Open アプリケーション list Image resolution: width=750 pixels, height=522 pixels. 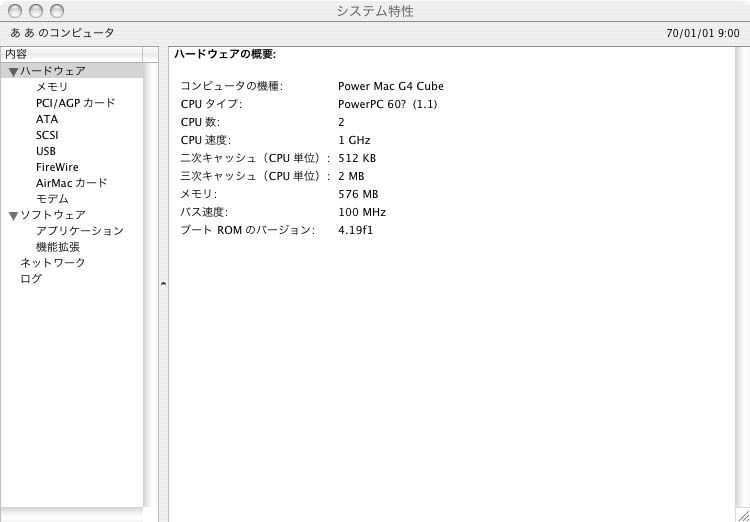[x=80, y=231]
